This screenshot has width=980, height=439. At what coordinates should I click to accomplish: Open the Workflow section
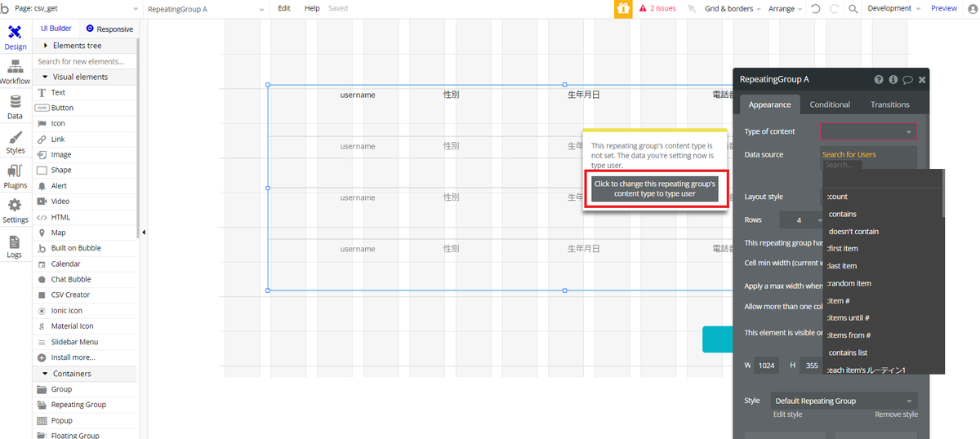coord(15,73)
